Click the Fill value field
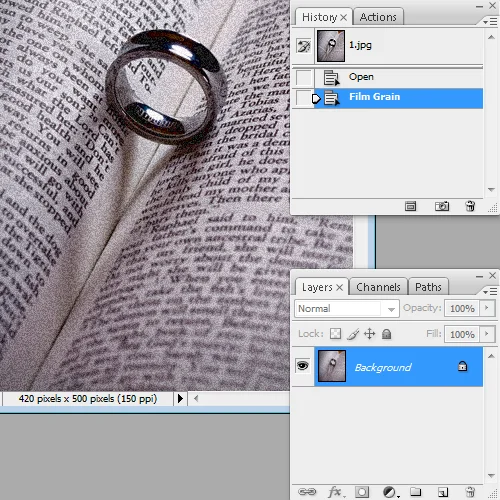Viewport: 500px width, 500px height. [x=462, y=334]
